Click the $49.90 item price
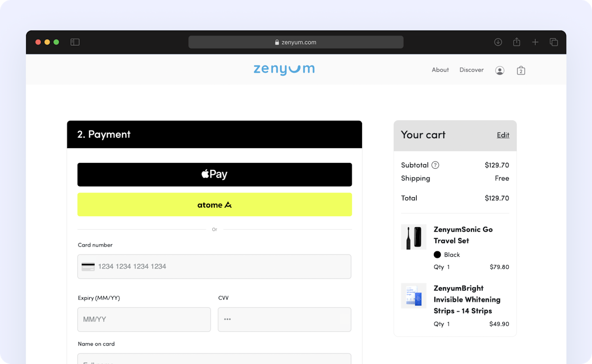The width and height of the screenshot is (592, 364). pos(499,324)
